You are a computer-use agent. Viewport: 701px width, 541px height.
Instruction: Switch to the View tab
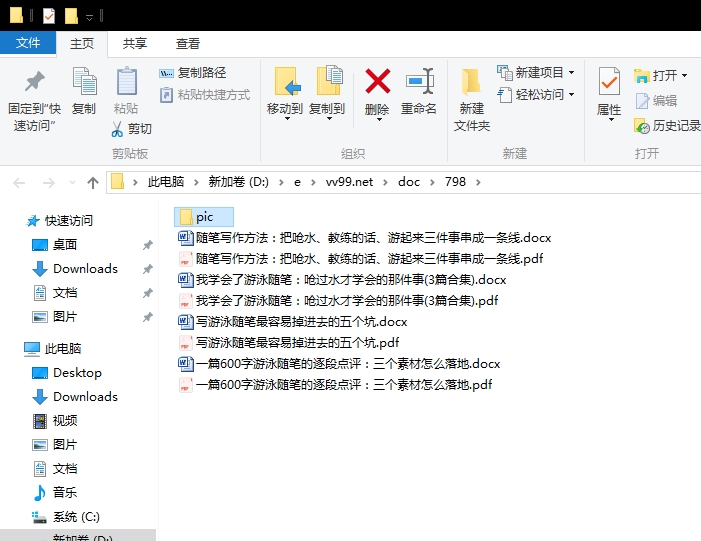coord(188,43)
